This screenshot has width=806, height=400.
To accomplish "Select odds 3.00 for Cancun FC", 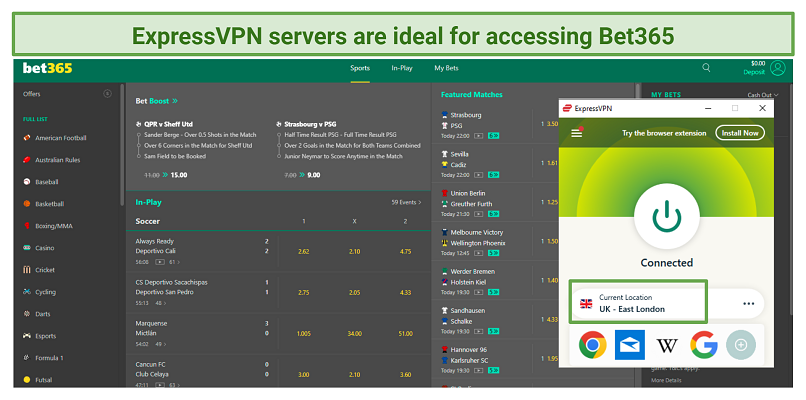I will tap(303, 375).
